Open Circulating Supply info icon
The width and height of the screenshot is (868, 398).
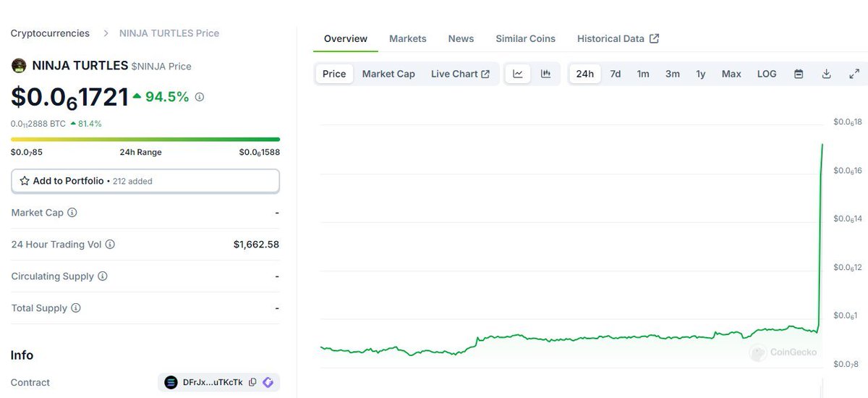coord(103,276)
